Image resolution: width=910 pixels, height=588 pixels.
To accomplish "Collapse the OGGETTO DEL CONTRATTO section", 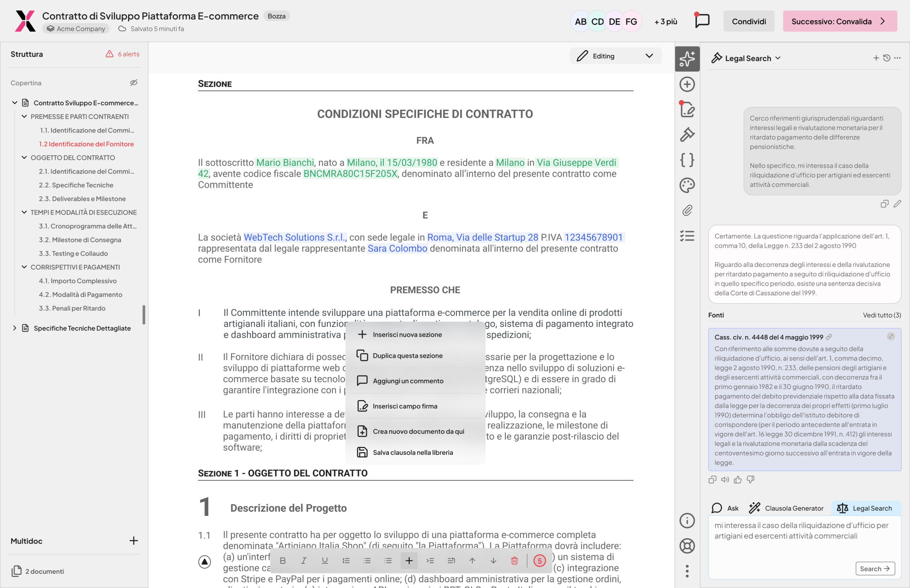I will tap(25, 157).
